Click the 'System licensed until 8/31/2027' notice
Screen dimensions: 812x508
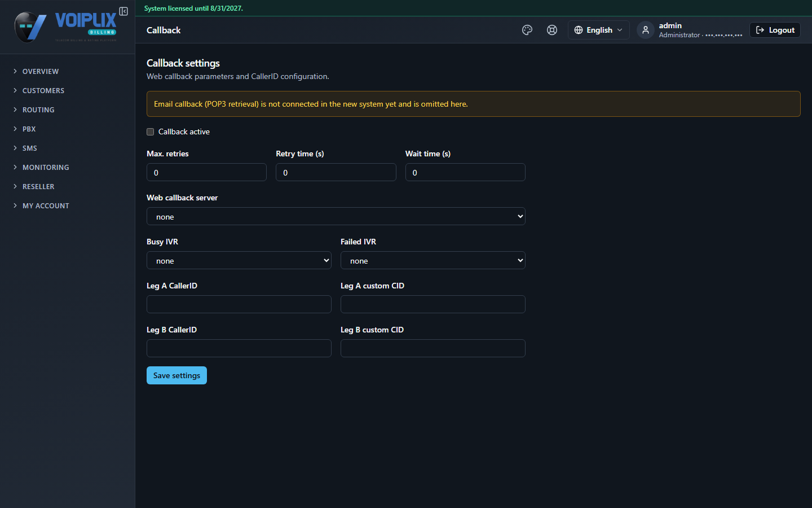pyautogui.click(x=193, y=8)
